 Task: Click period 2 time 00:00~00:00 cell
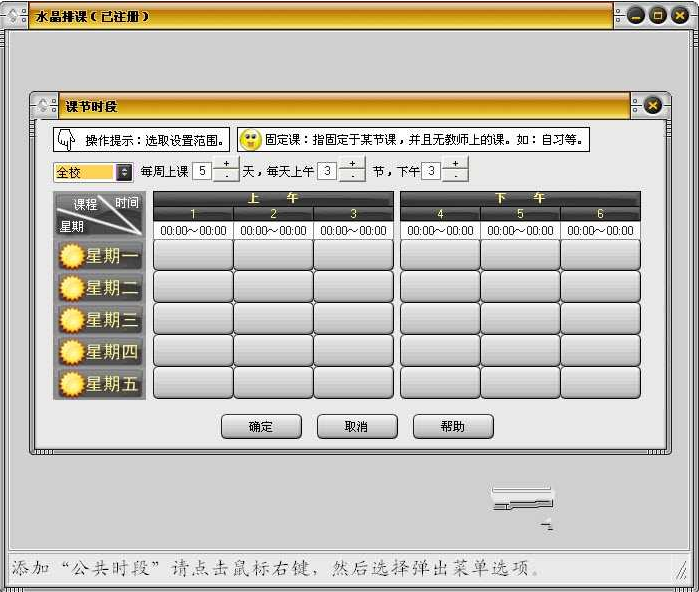273,230
